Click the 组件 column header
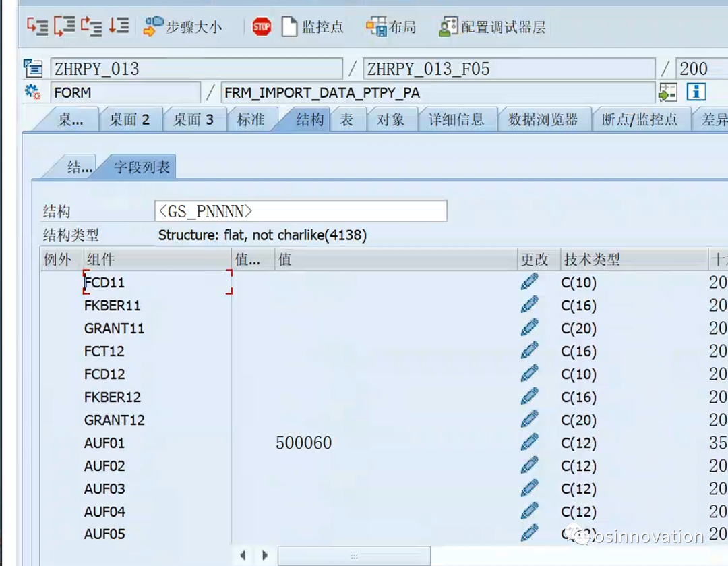 tap(157, 259)
